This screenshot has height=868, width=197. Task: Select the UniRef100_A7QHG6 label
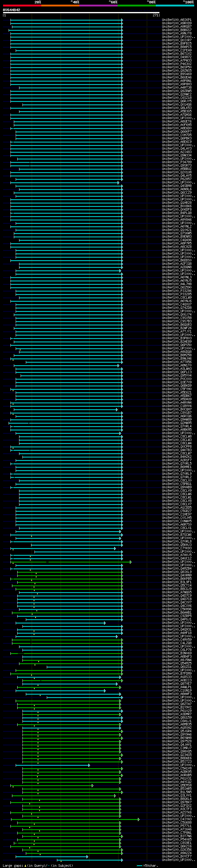point(177,115)
